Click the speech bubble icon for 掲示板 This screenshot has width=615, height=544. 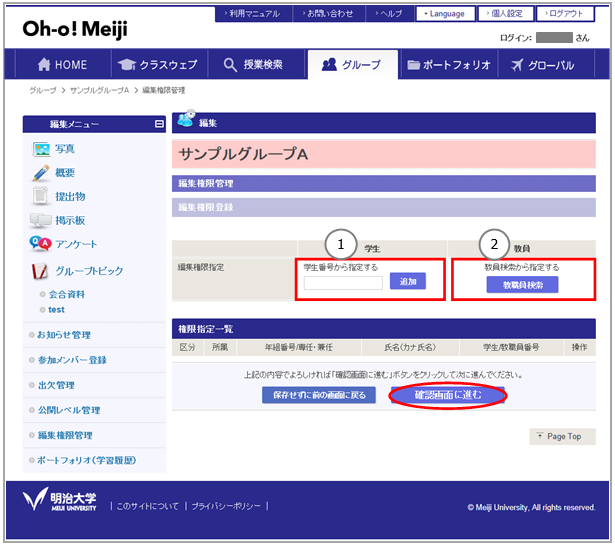tap(40, 221)
